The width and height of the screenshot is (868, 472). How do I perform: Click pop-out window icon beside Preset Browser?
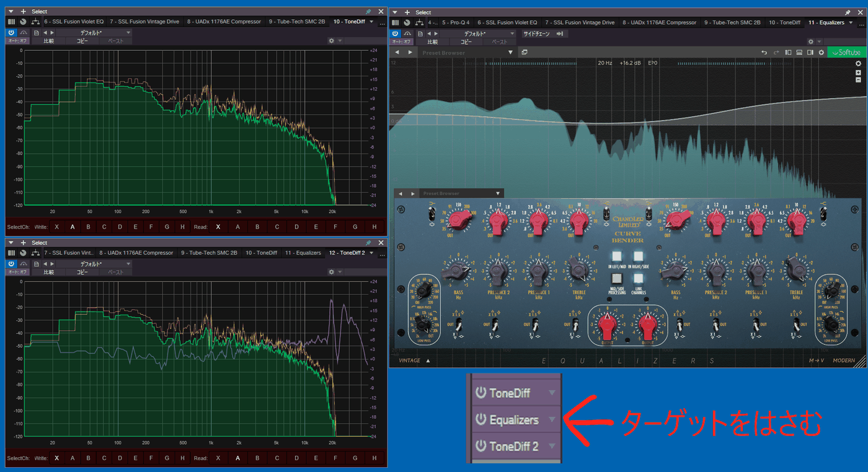pyautogui.click(x=525, y=53)
